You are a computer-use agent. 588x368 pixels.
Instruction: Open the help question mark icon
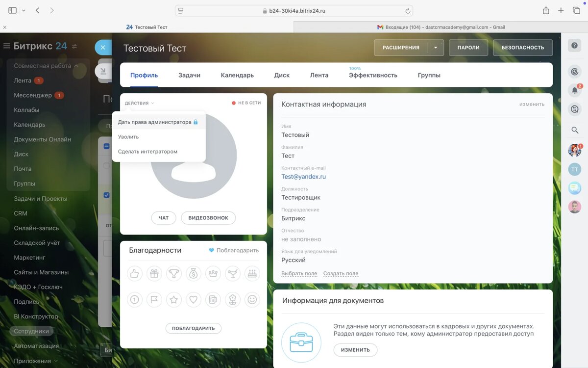pos(575,45)
